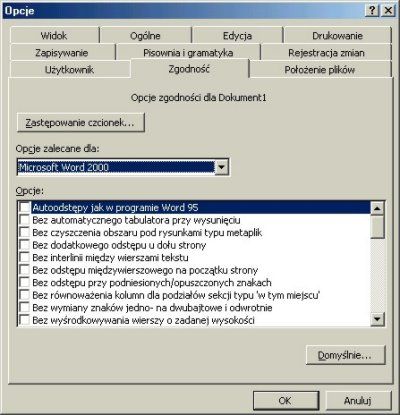Image resolution: width=400 pixels, height=415 pixels.
Task: Open the Microsoft Word 2000 dropdown arrow
Action: (x=221, y=167)
